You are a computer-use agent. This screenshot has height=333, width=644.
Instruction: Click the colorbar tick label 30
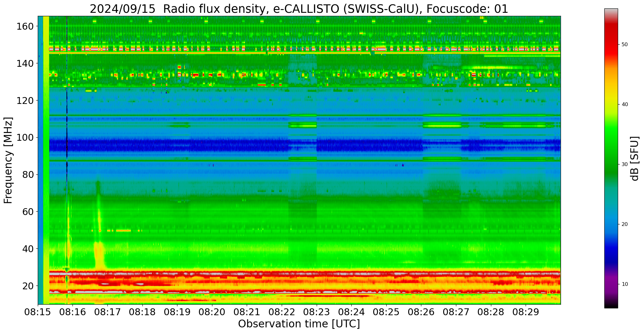click(x=625, y=164)
